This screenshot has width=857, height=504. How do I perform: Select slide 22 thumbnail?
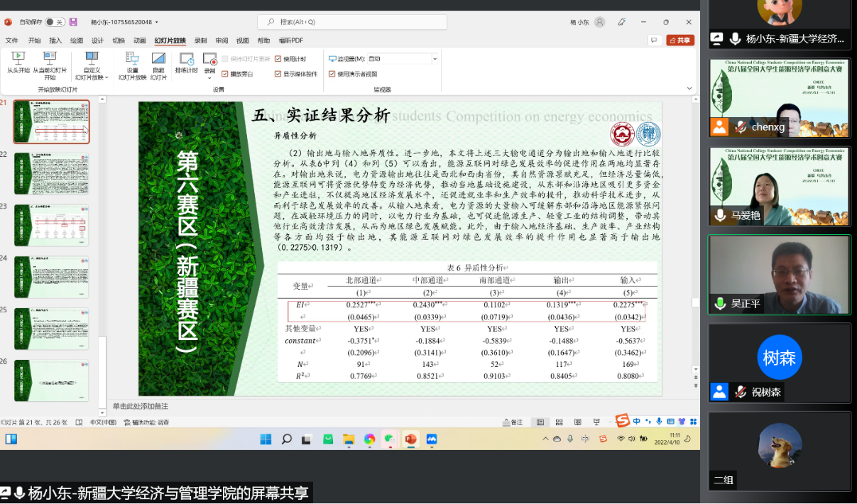tap(52, 173)
